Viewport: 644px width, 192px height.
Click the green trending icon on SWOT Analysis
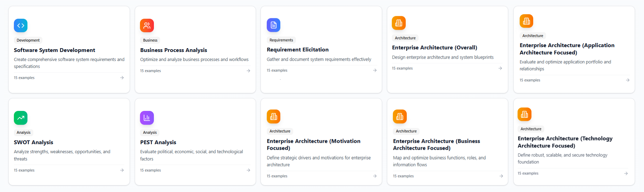click(20, 118)
